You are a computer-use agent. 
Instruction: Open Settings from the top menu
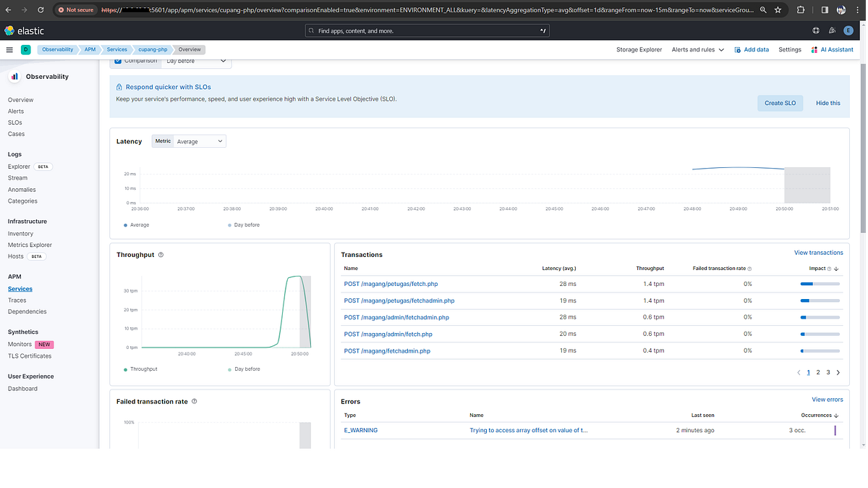(x=790, y=49)
